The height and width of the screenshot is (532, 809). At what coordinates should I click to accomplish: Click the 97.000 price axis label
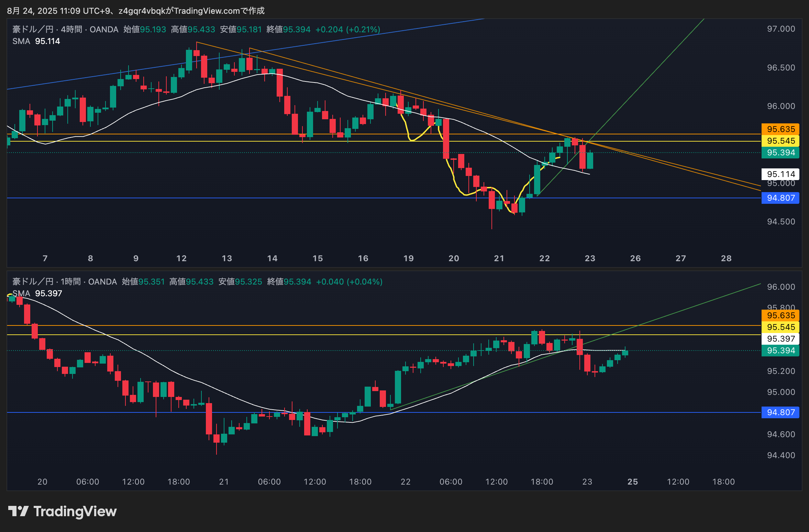[x=781, y=29]
